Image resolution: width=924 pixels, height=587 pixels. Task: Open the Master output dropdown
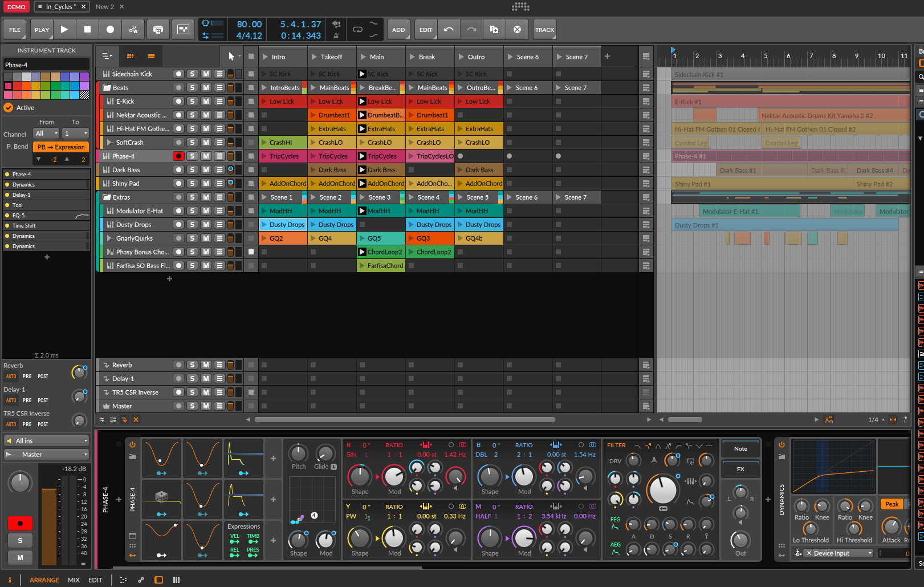click(x=47, y=455)
